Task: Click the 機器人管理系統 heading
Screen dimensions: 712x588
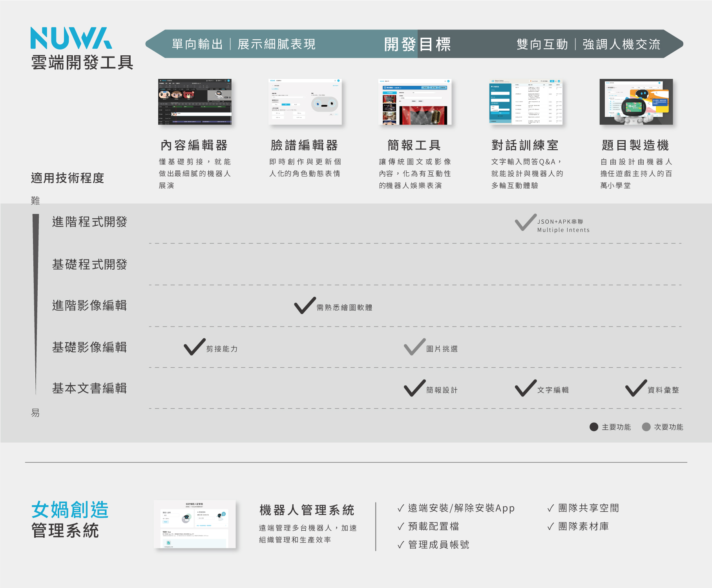Action: point(307,510)
